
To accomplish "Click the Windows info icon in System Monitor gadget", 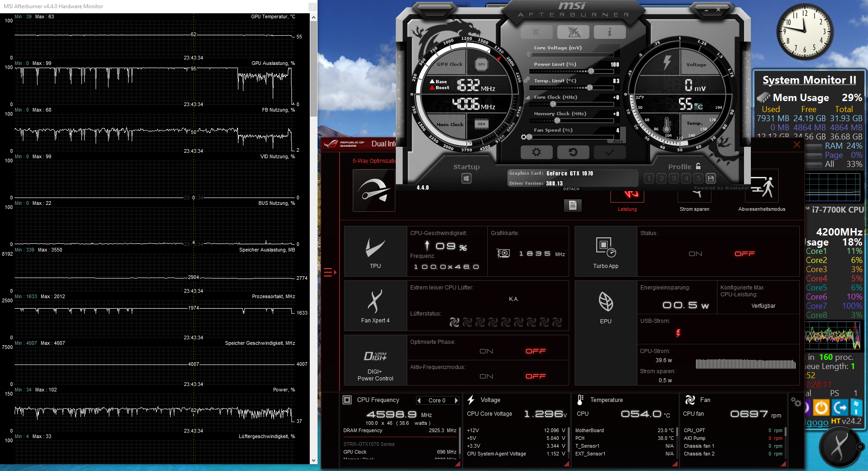I will [x=856, y=407].
